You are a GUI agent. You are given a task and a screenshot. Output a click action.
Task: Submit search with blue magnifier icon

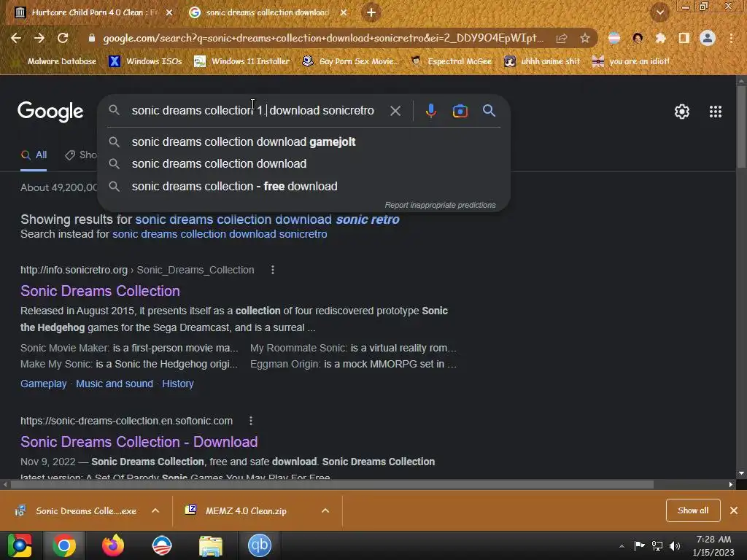pyautogui.click(x=489, y=111)
